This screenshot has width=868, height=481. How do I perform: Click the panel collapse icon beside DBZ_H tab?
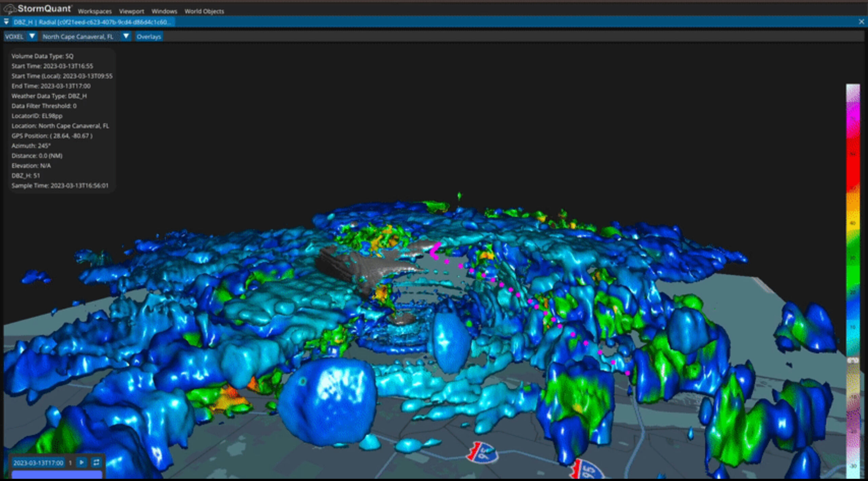click(6, 22)
